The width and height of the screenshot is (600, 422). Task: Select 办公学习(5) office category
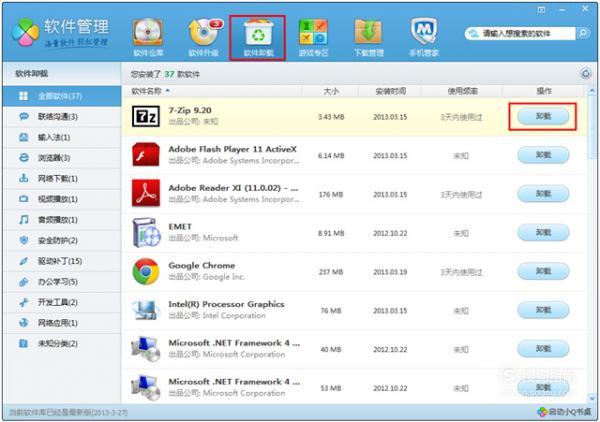click(62, 282)
